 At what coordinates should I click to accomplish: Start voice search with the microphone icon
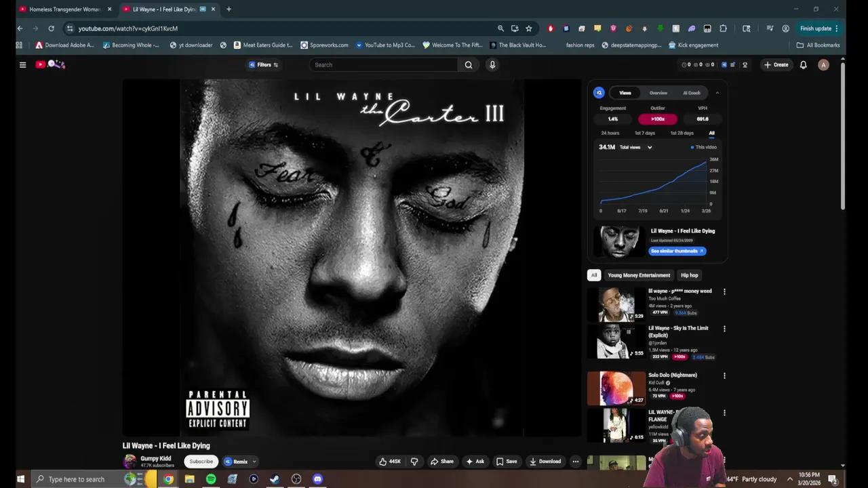point(492,65)
